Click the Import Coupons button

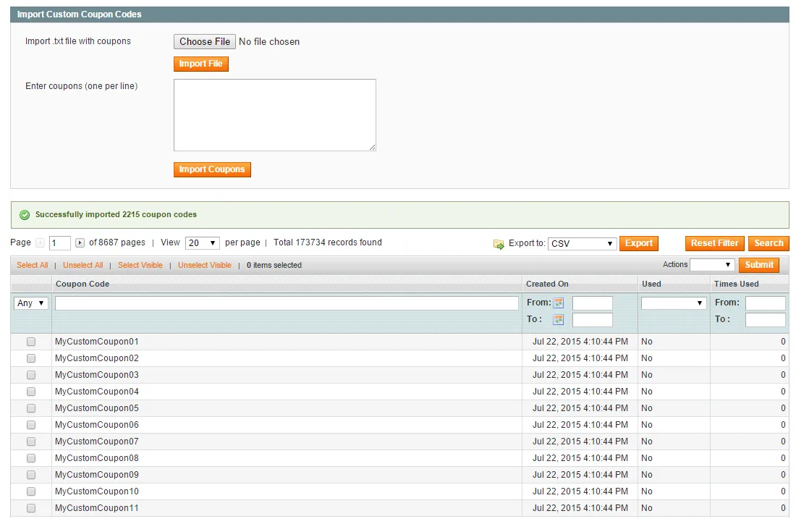click(212, 169)
